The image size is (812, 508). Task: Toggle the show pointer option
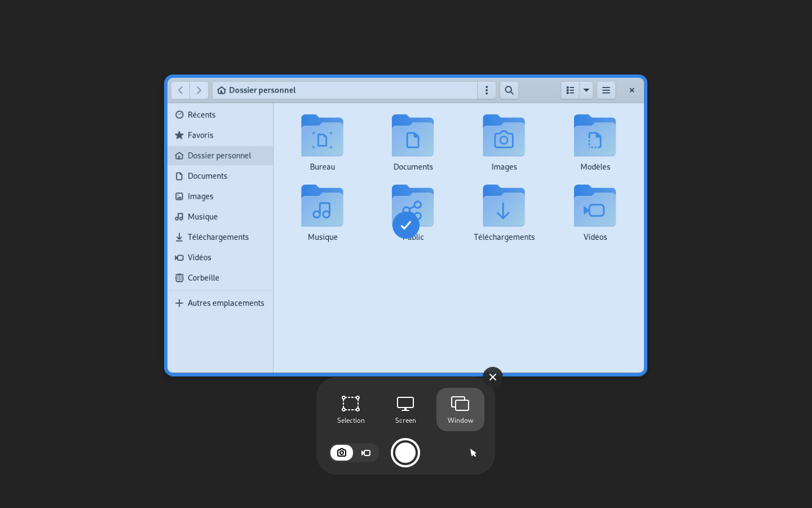click(x=473, y=453)
